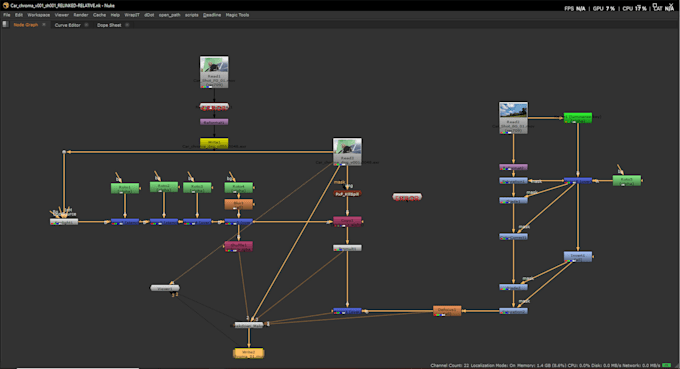Click the Channel Count: 22 status text
680x369 pixels.
(450, 366)
